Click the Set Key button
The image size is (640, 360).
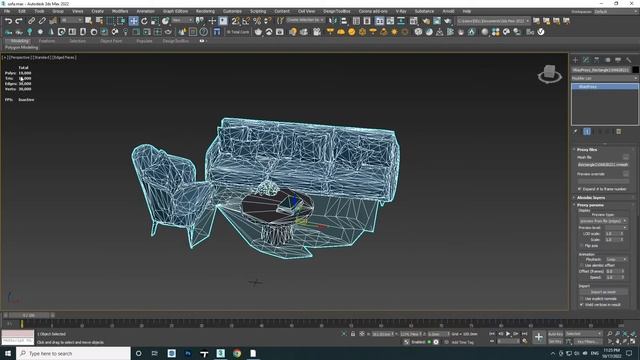point(555,342)
